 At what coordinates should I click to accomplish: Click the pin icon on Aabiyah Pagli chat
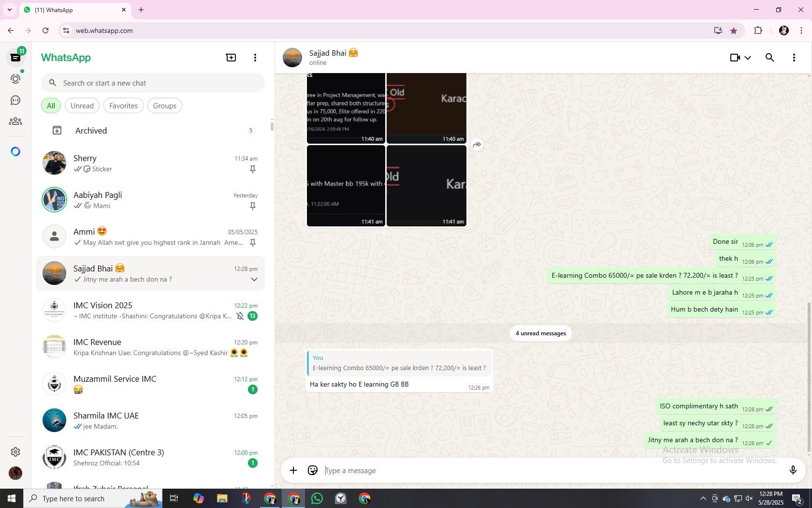click(252, 206)
